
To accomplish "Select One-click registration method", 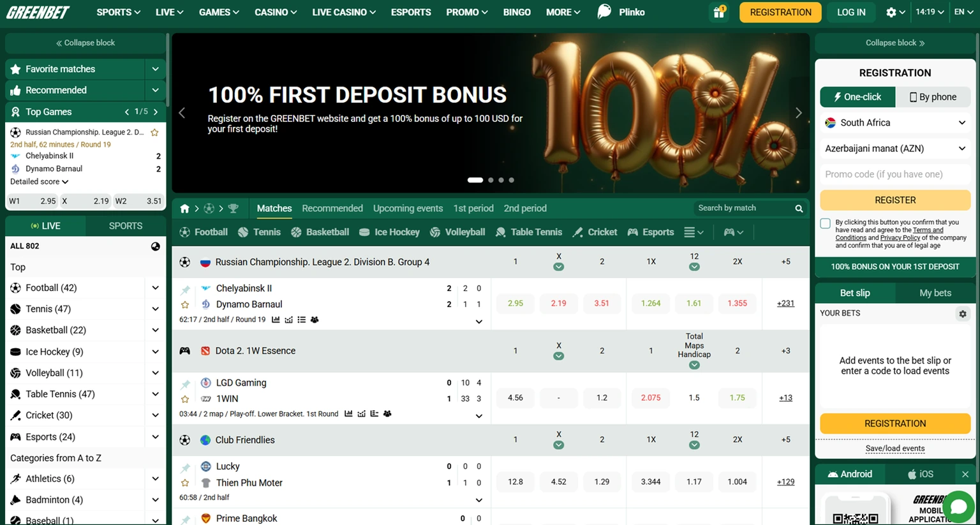I will click(x=857, y=97).
